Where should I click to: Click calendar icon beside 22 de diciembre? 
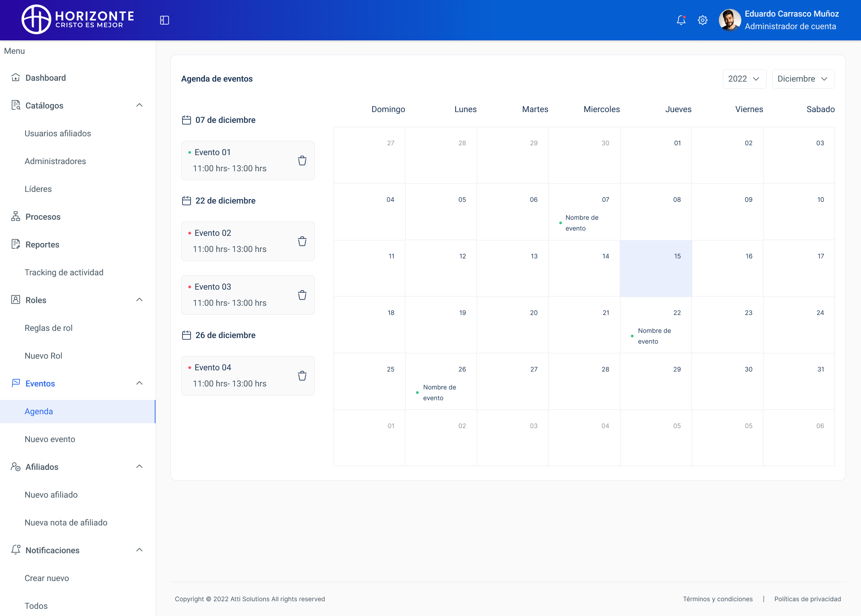pyautogui.click(x=187, y=200)
